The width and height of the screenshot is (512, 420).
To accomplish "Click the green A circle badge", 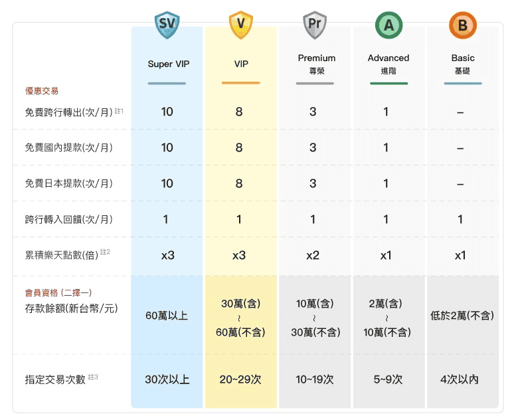I will pyautogui.click(x=388, y=25).
